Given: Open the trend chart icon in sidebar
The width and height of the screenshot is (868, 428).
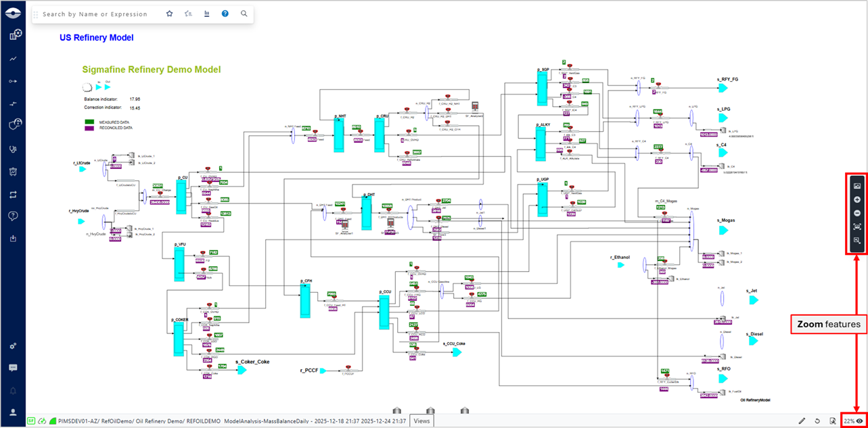Looking at the screenshot, I should pos(13,59).
